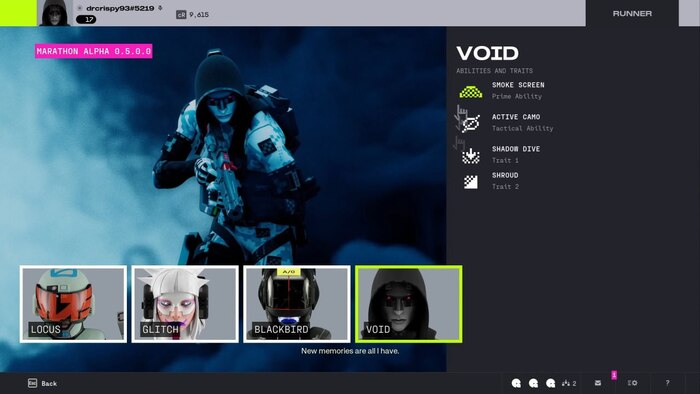The width and height of the screenshot is (700, 394).
Task: Choose the Locus runner portrait
Action: coord(73,304)
